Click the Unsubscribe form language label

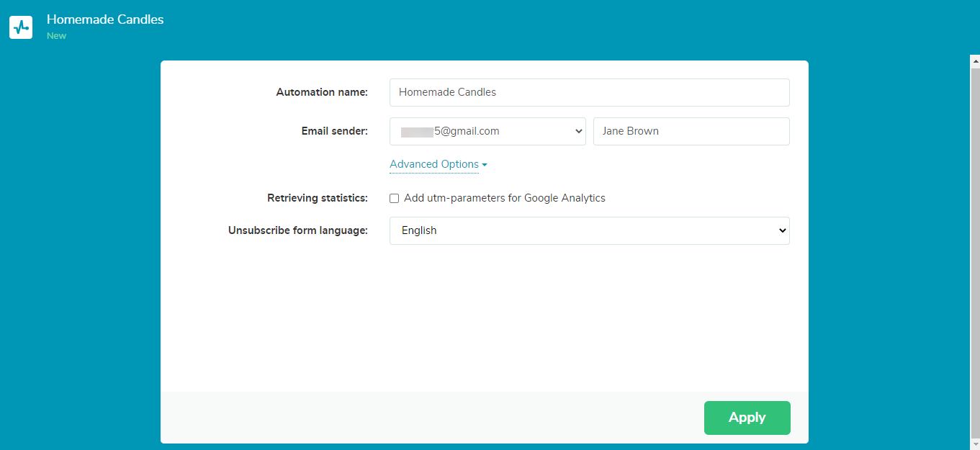298,230
